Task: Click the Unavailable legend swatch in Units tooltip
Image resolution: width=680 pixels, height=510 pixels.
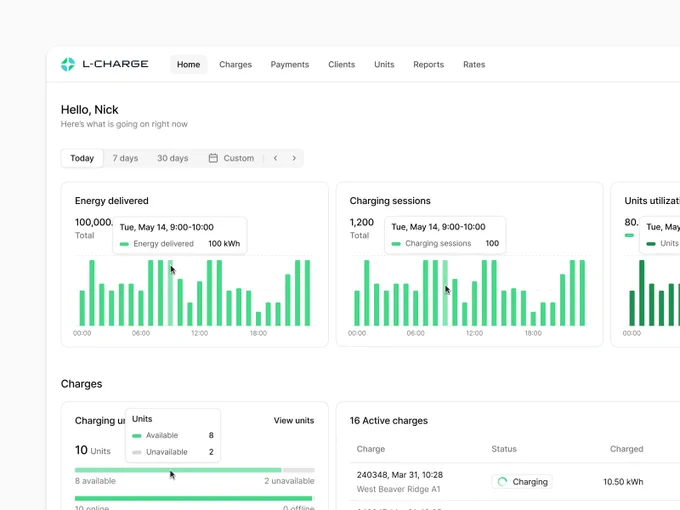Action: tap(137, 452)
